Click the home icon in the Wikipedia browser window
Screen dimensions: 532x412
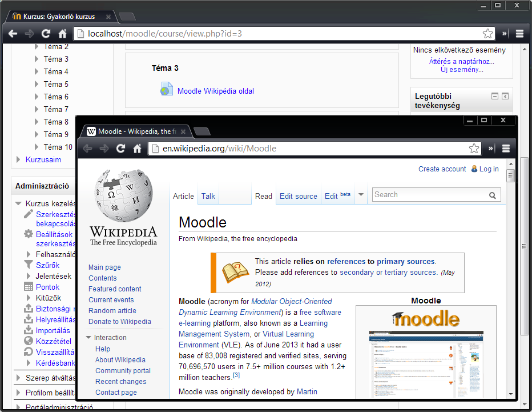(x=137, y=149)
